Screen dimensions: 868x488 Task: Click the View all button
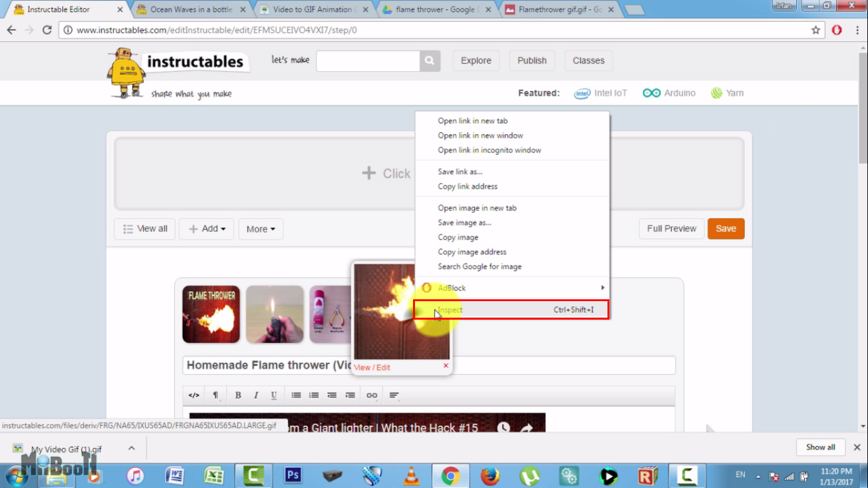click(x=146, y=229)
